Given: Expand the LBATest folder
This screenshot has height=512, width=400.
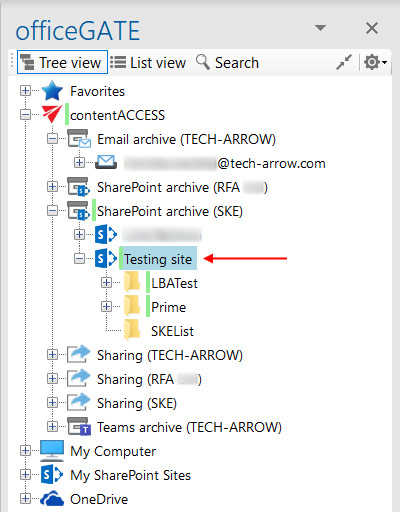Looking at the screenshot, I should coord(106,283).
